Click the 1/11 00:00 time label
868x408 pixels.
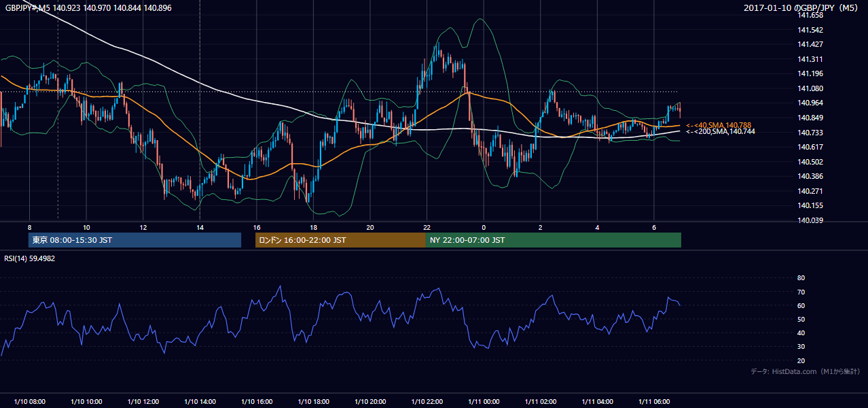(x=484, y=402)
